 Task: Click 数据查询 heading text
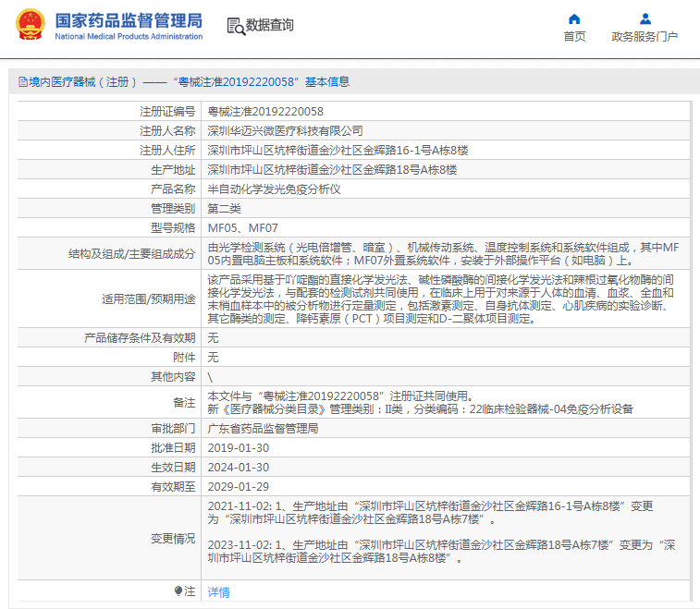[x=270, y=26]
